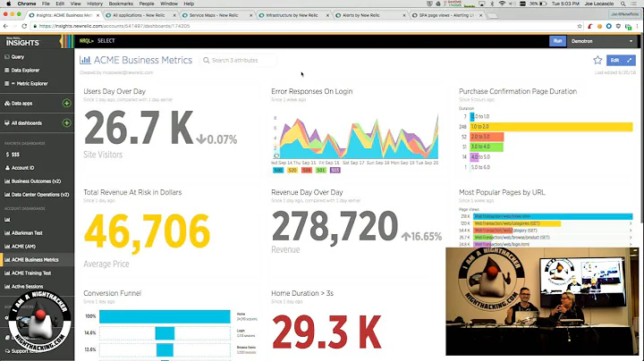
Task: Open the ABarkman Test dashboard
Action: pyautogui.click(x=23, y=233)
